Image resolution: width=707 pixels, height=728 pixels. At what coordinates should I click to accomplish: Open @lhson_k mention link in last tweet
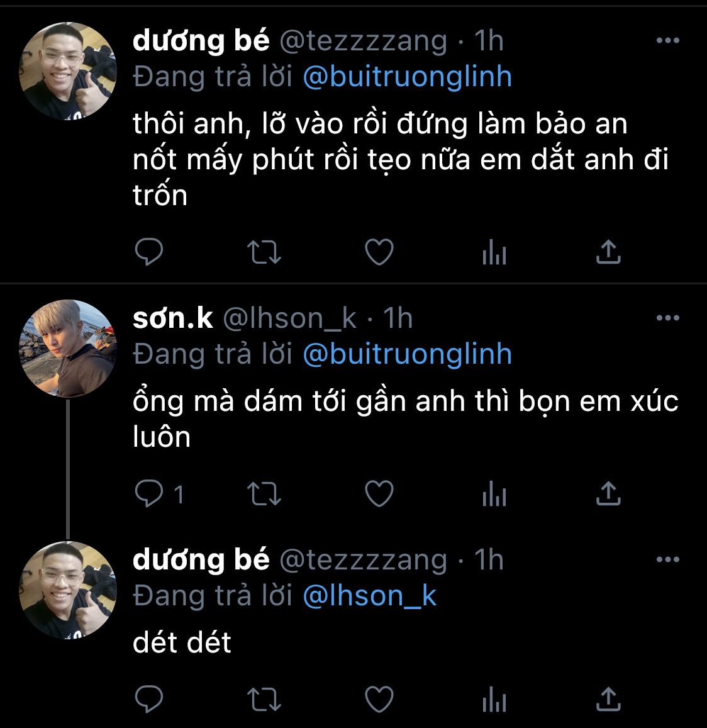tap(369, 595)
